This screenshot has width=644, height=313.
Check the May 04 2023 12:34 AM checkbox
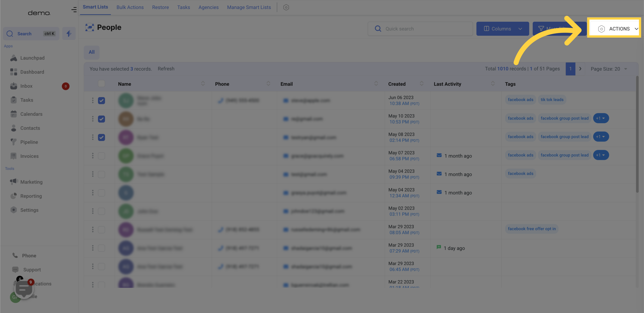coord(101,193)
